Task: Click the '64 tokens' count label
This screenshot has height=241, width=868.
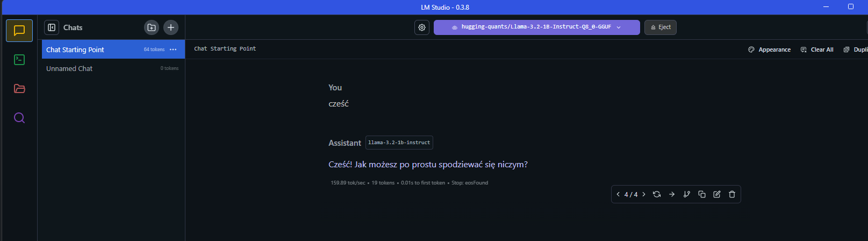Action: point(154,49)
